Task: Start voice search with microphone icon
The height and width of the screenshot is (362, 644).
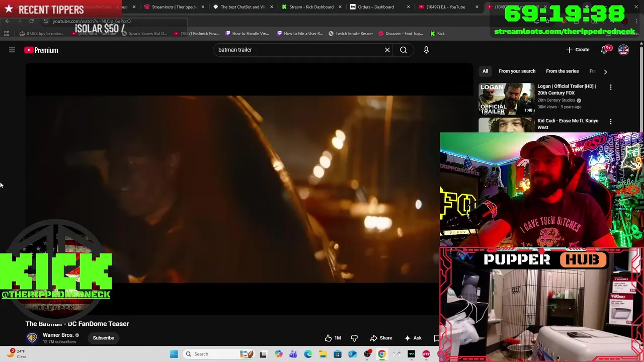Action: pos(426,50)
